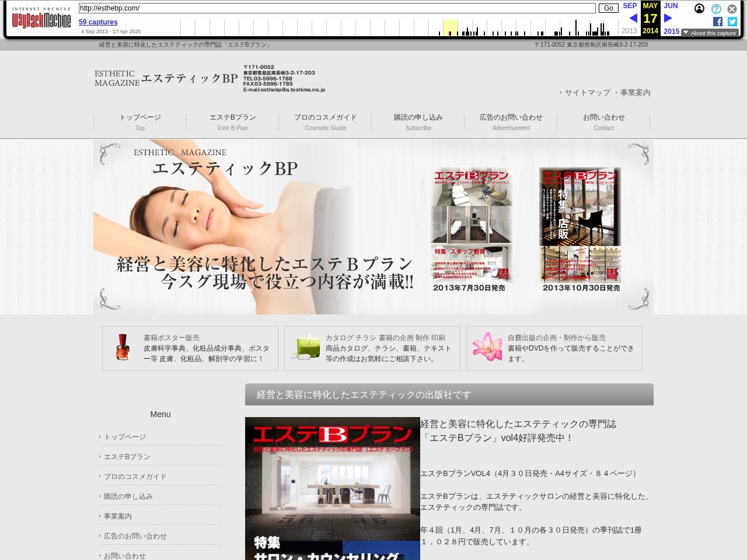Jump to the JUN 2015 capture

671,6
